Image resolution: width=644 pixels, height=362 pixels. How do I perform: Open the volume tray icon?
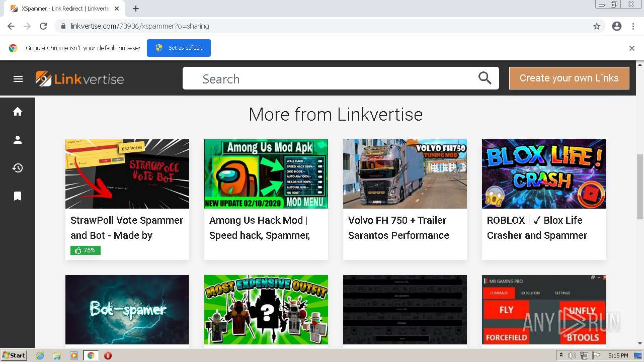tap(572, 355)
